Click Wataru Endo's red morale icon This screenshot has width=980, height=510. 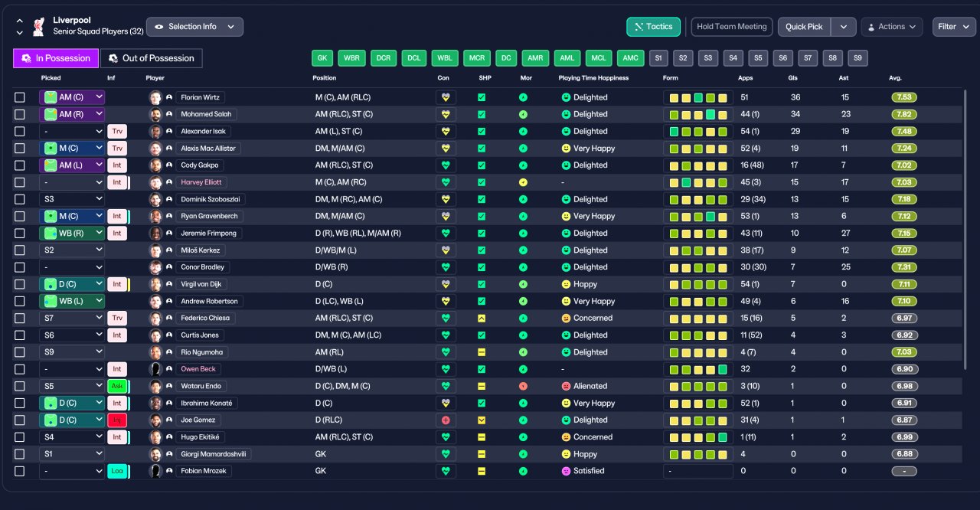click(523, 386)
